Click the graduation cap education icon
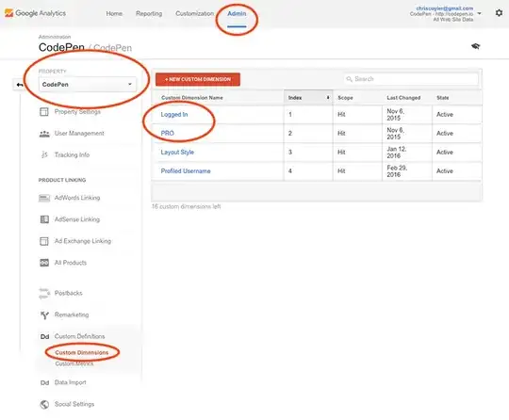Screen dimensions: 509x420 tap(476, 46)
